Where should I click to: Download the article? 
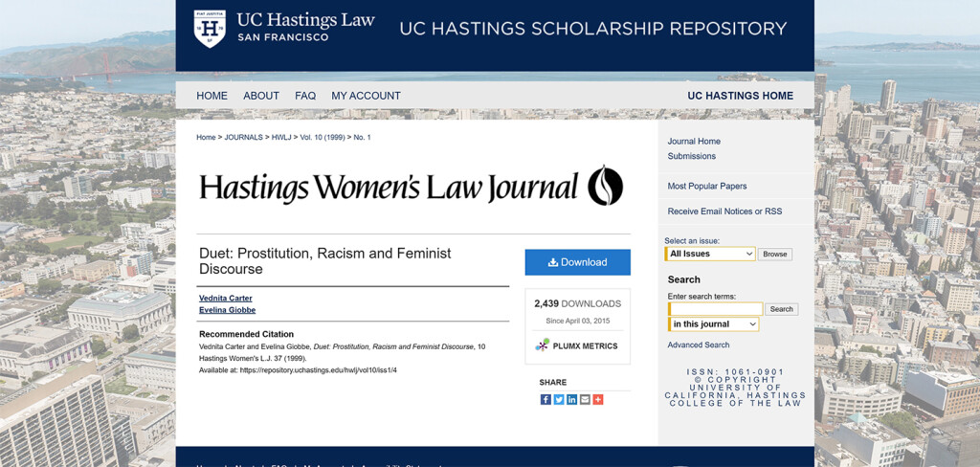(x=577, y=262)
